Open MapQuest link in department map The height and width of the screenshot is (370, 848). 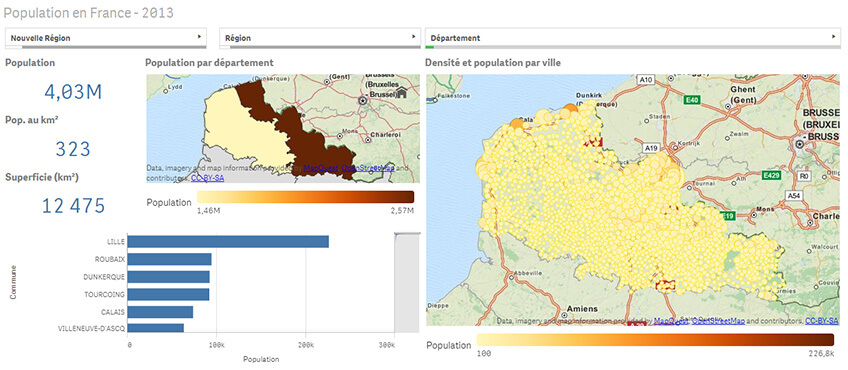320,169
